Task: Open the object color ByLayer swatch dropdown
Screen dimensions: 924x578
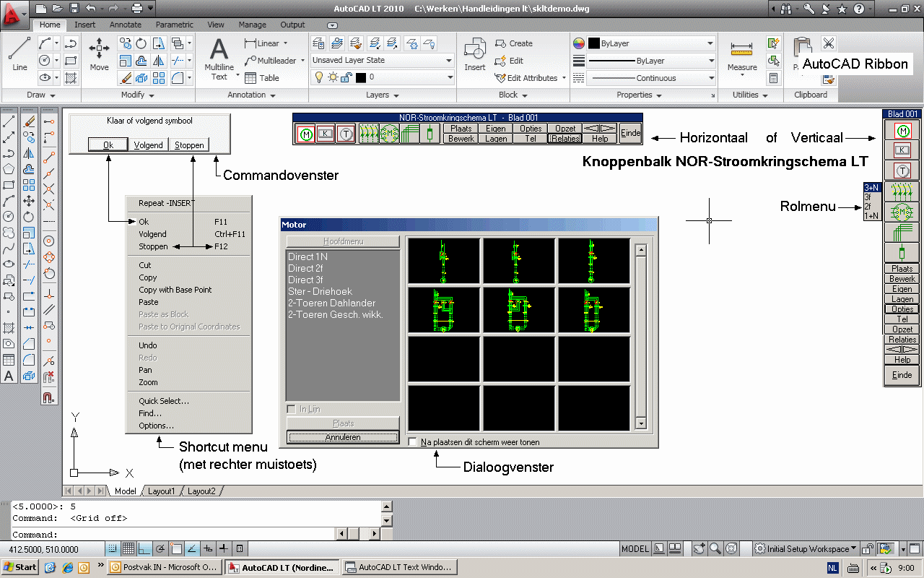Action: click(650, 43)
